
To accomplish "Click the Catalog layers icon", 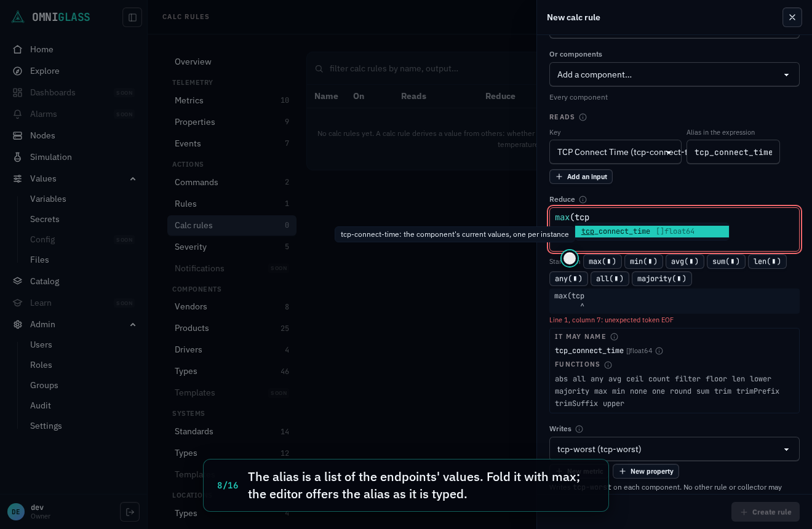I will 18,281.
